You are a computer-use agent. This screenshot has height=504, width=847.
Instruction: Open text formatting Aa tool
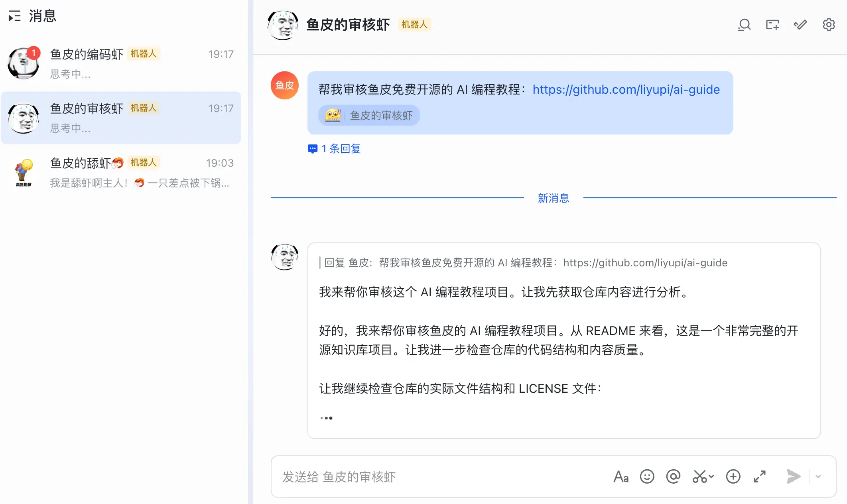coord(621,476)
